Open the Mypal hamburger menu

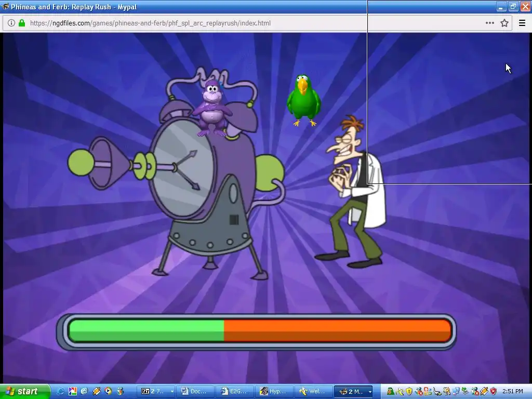click(522, 23)
